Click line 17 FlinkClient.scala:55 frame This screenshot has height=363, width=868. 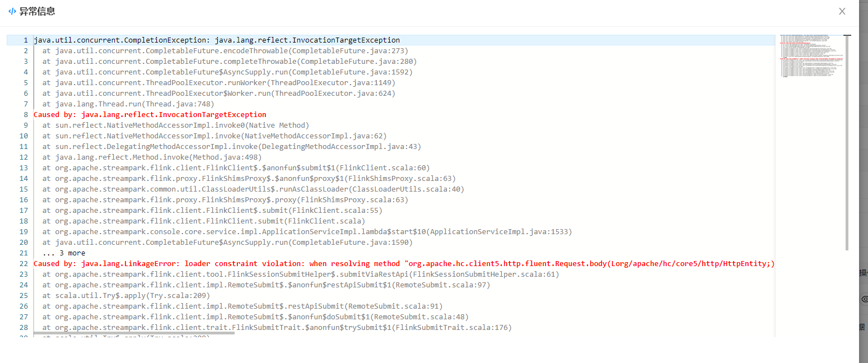point(212,211)
